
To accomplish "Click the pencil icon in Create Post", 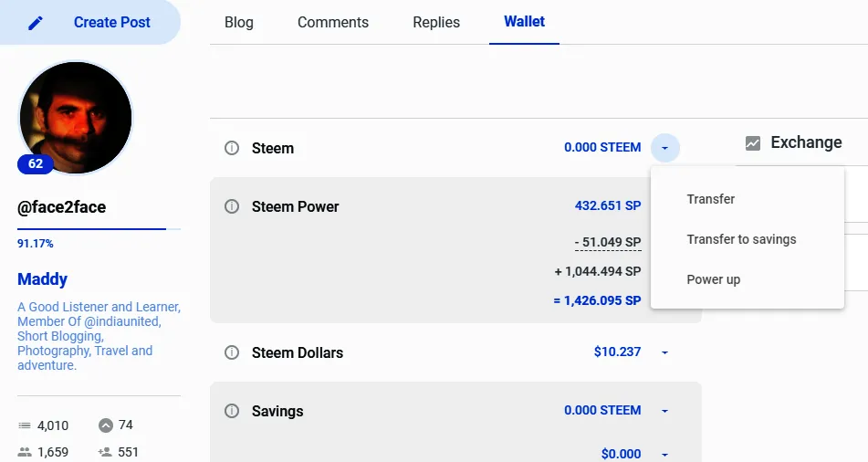I will [x=36, y=23].
